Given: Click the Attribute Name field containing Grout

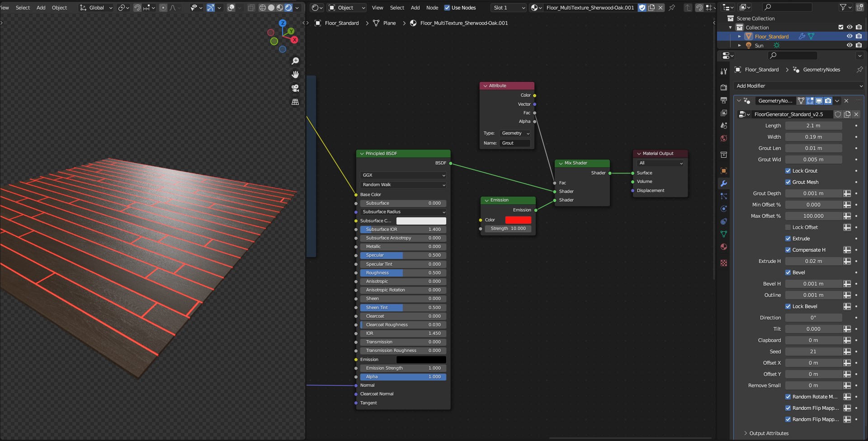Looking at the screenshot, I should [x=514, y=143].
